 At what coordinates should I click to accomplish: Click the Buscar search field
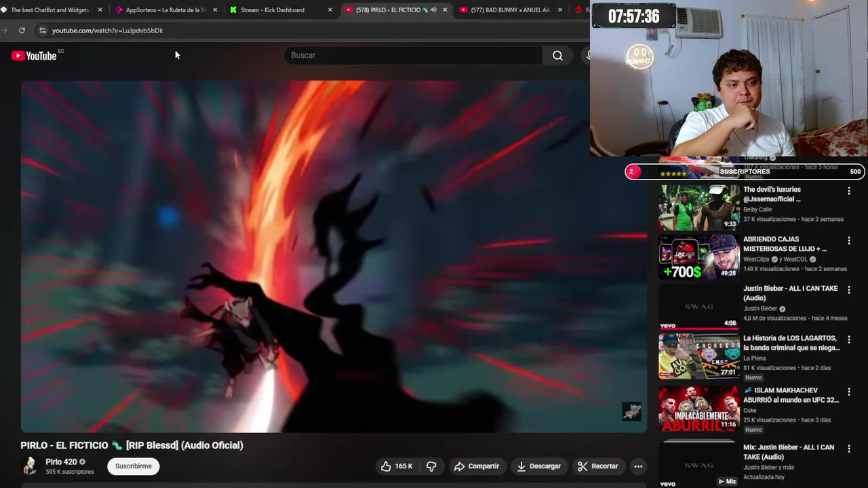(414, 56)
